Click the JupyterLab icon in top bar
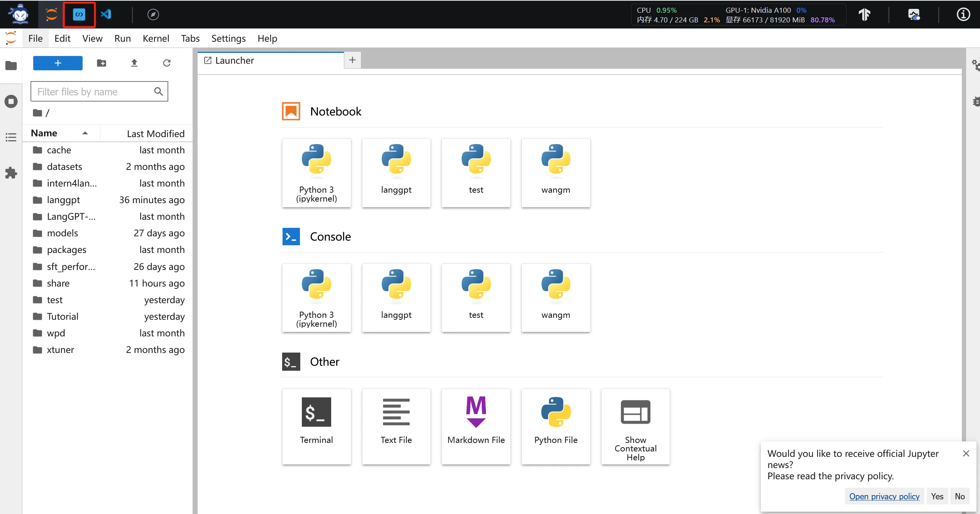The image size is (980, 514). coord(51,15)
